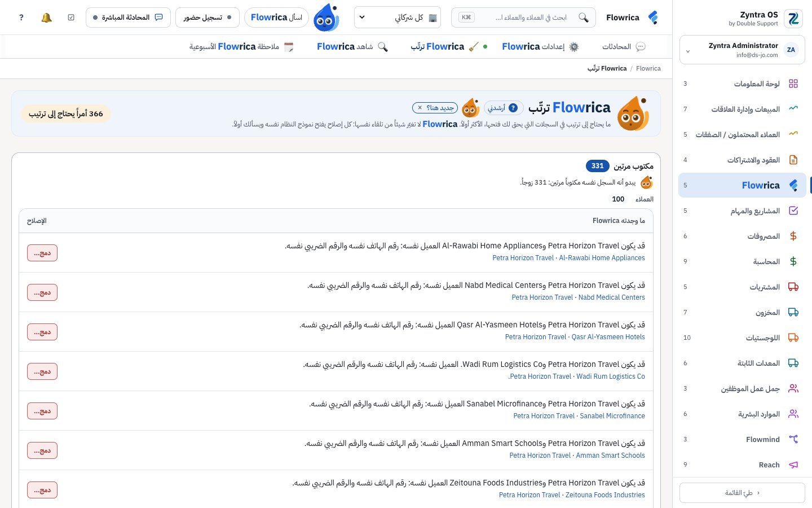812x508 pixels.
Task: Click the Flowrica breadcrumb link
Action: click(x=648, y=68)
